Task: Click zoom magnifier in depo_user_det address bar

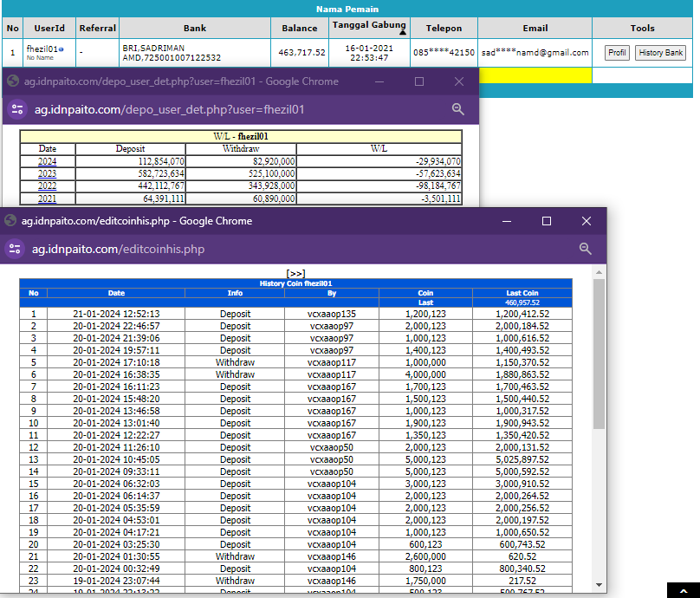Action: point(457,109)
